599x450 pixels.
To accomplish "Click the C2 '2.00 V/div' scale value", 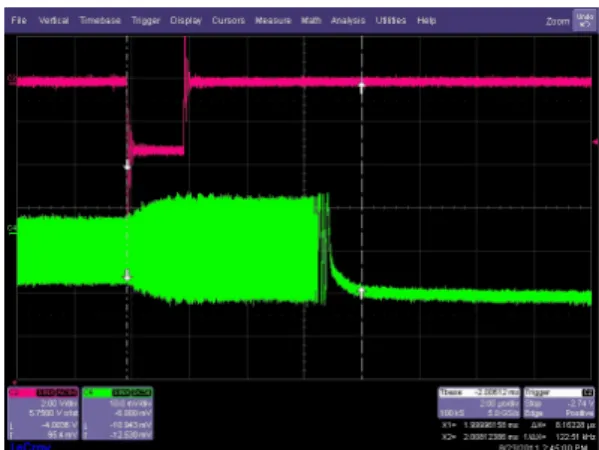I will (x=59, y=403).
